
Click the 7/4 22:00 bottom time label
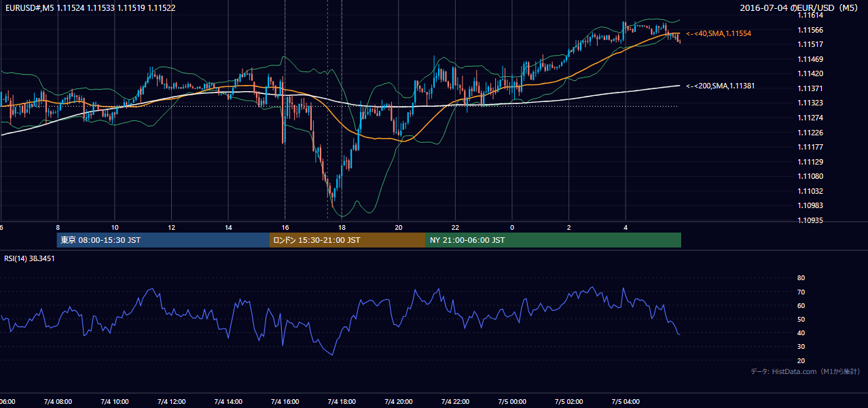point(456,402)
